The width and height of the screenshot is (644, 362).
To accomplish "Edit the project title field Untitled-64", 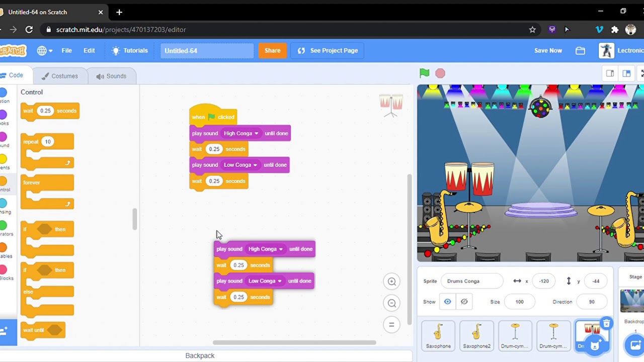I will point(207,50).
